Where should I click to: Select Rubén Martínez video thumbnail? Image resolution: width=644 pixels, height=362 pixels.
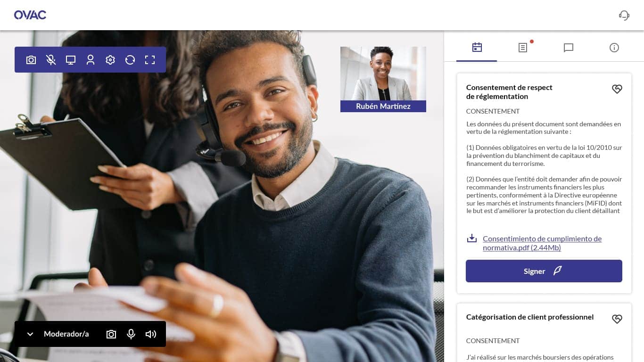coord(383,79)
